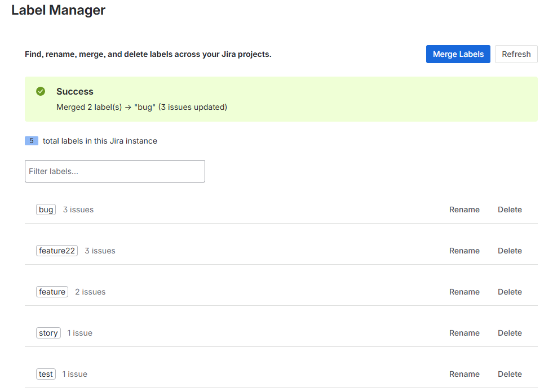Screen dimensions: 553x392
Task: Click the Merge Labels button
Action: point(458,54)
